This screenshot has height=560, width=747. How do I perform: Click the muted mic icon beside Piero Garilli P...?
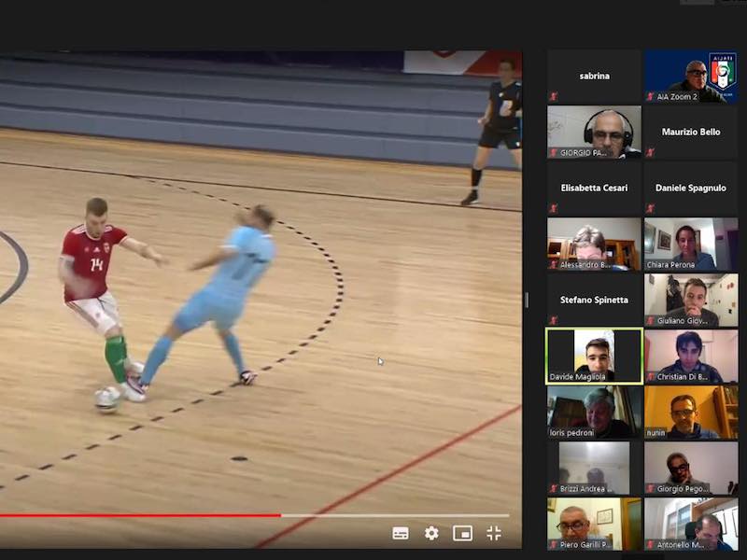click(554, 545)
